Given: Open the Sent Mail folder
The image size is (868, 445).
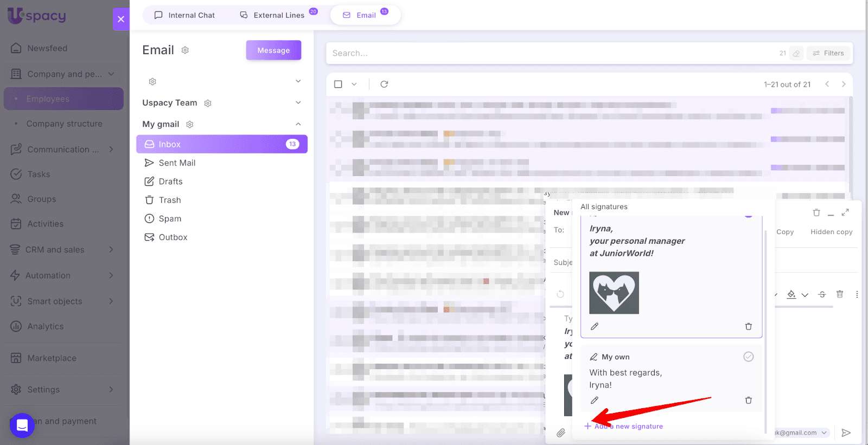Looking at the screenshot, I should 177,163.
